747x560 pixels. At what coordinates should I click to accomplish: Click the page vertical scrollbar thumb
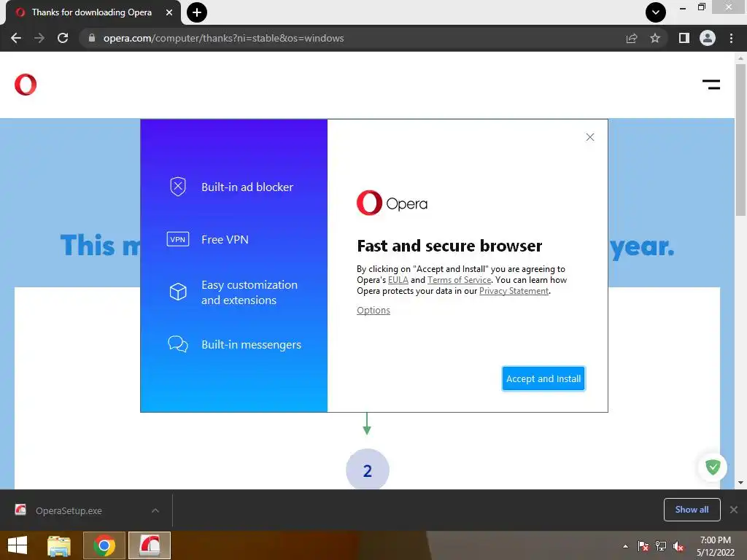[740, 139]
